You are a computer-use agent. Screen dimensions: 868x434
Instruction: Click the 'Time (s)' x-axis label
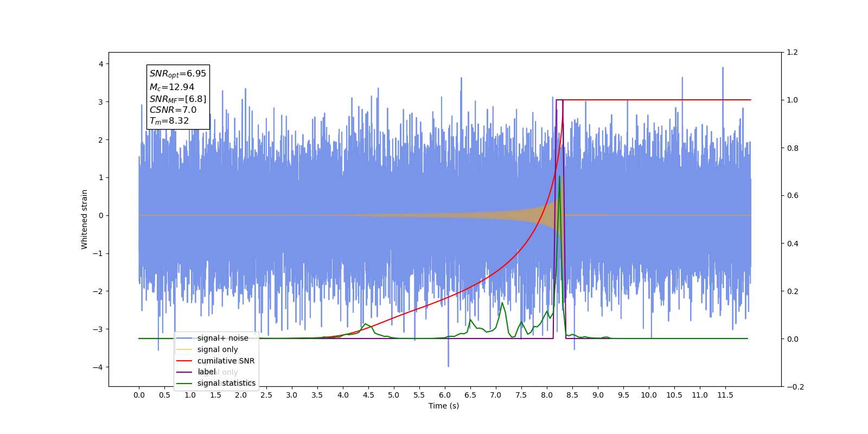coord(444,406)
